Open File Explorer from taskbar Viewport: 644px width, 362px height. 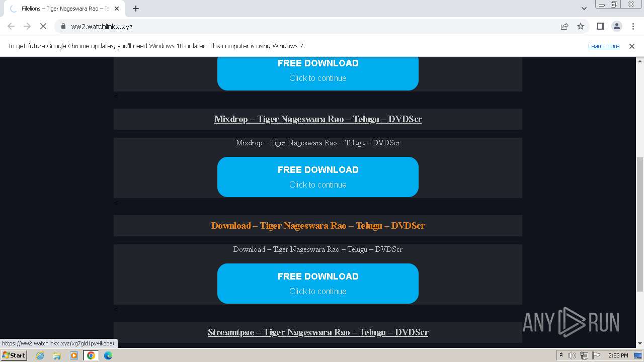[57, 355]
